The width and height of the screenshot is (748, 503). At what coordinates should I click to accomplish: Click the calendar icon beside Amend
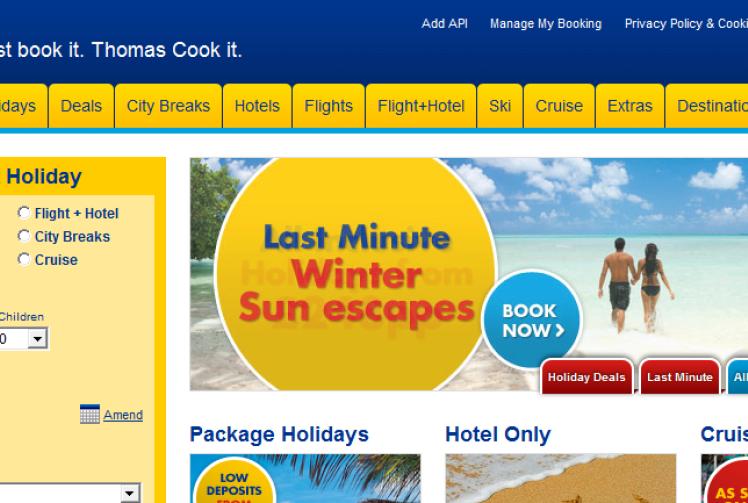tap(90, 414)
